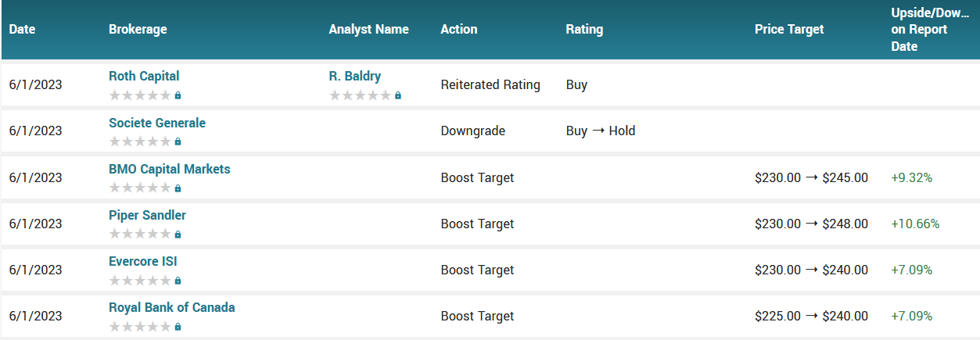Select Piper Sandler 'Boost Target' cell

477,224
